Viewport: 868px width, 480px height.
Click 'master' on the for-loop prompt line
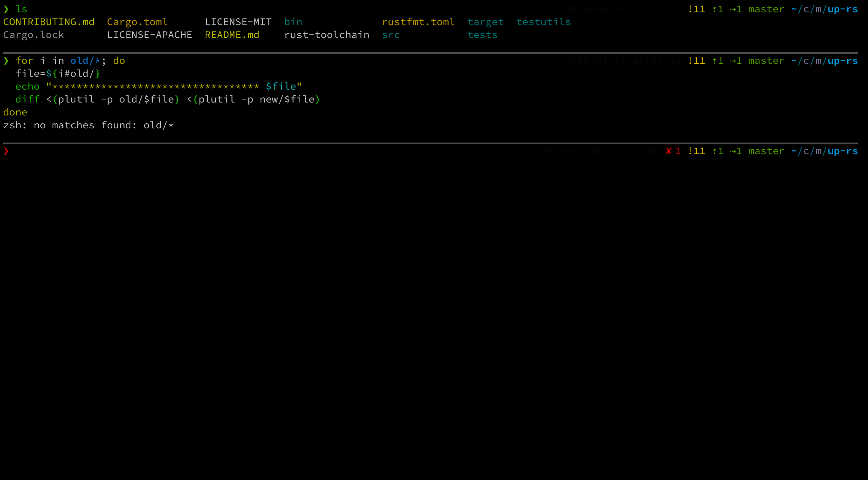coord(767,61)
